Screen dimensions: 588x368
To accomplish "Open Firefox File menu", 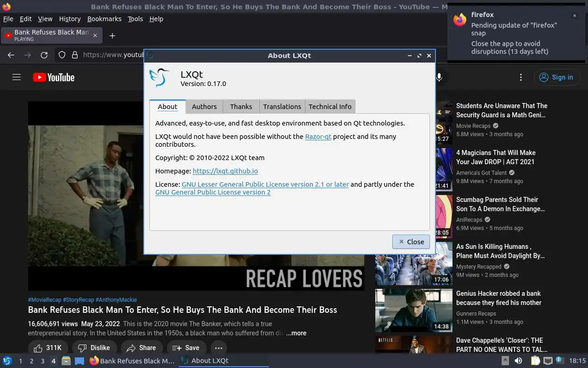I will 8,19.
